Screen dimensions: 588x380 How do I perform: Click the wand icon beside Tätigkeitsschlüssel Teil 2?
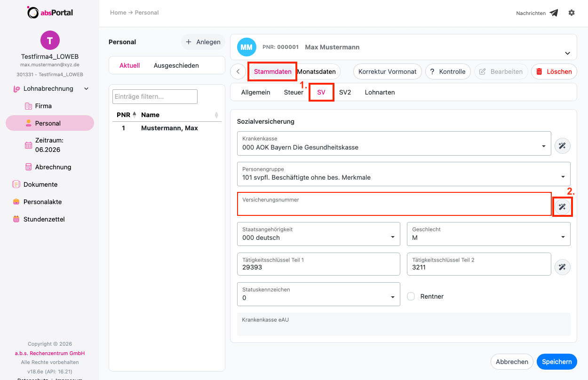pos(562,267)
